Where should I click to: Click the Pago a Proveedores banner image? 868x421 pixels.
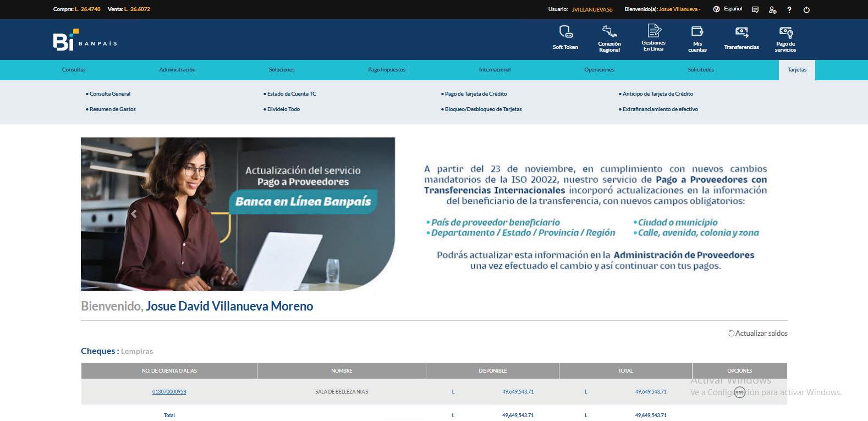(x=238, y=214)
